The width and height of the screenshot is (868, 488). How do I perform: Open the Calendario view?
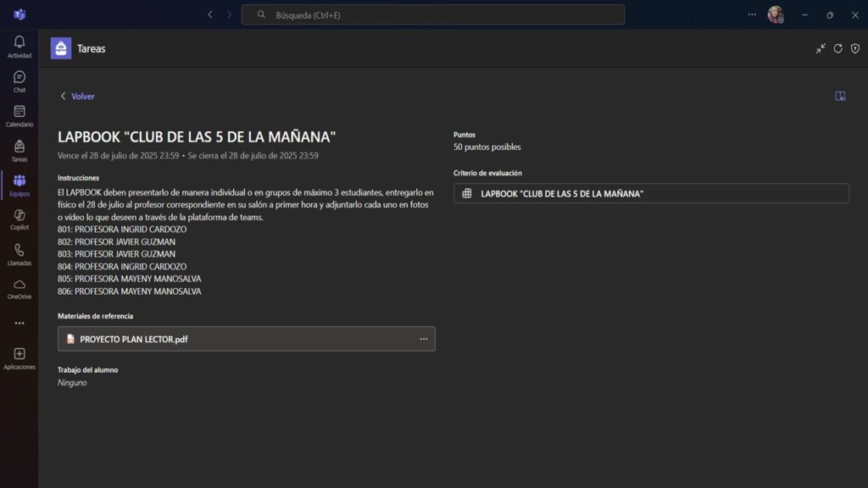[x=19, y=112]
